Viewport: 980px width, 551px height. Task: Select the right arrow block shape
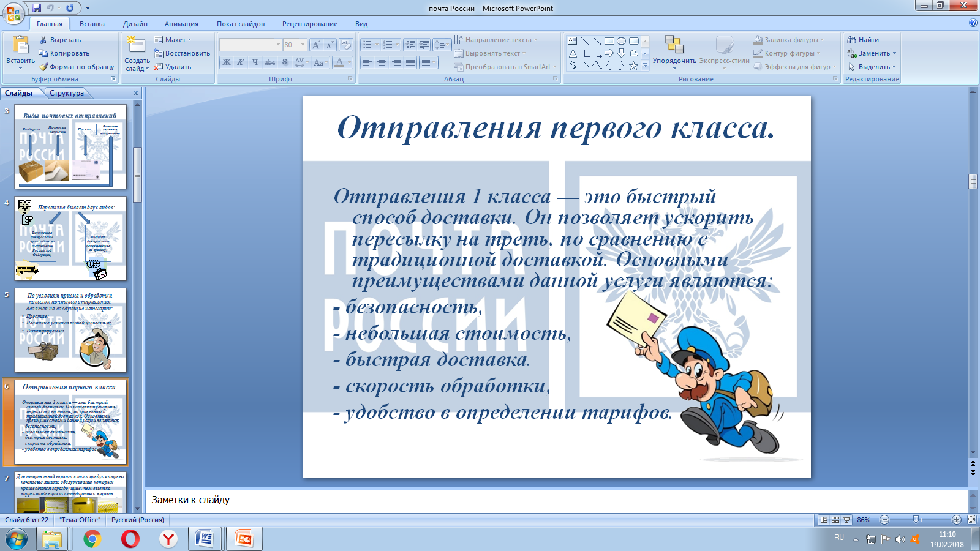609,53
